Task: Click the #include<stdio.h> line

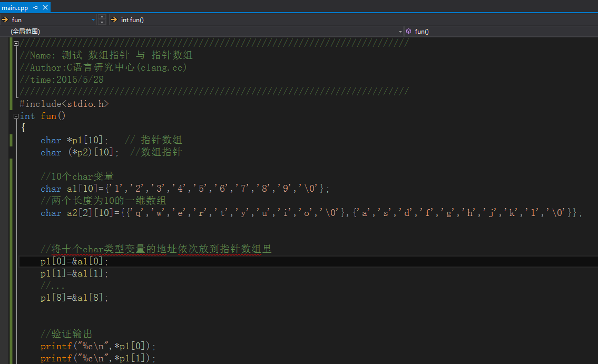Action: pos(64,104)
